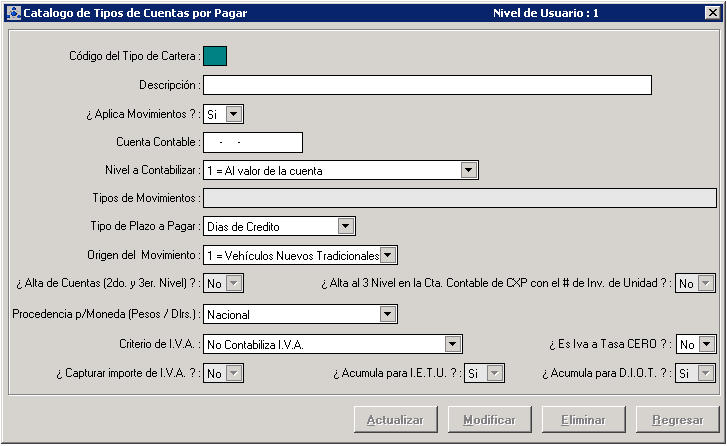Click the Tipos de Movimientos field
The height and width of the screenshot is (446, 727).
pos(459,199)
